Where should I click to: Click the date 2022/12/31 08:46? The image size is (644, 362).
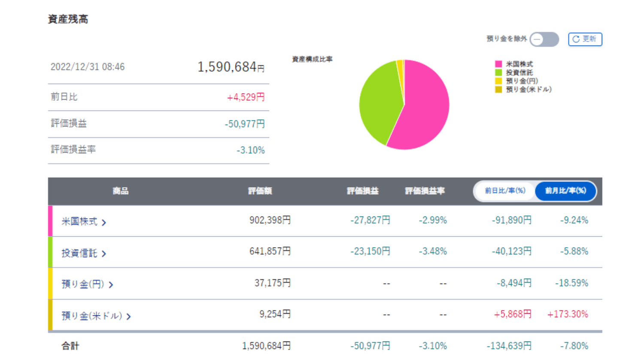coord(88,67)
